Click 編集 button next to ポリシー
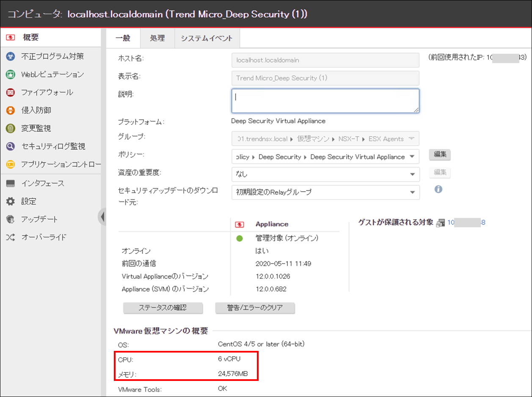The height and width of the screenshot is (397, 532). [x=440, y=155]
